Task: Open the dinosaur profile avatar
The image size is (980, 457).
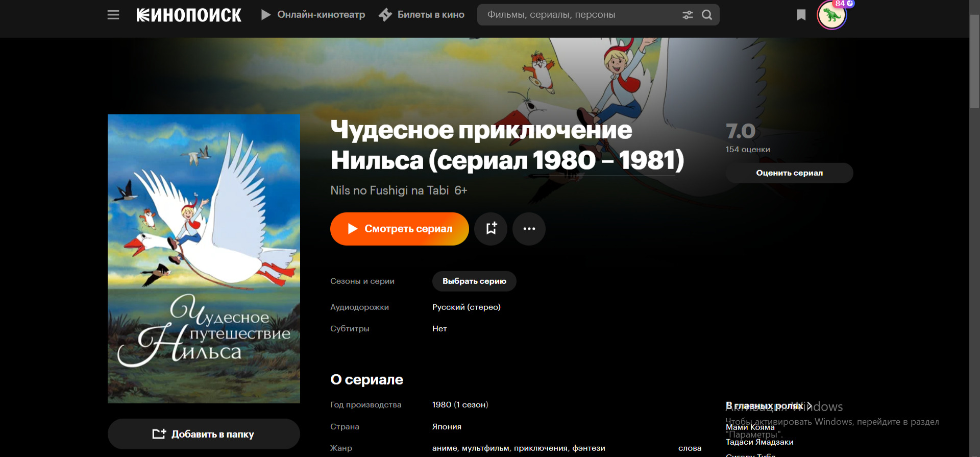Action: [x=832, y=15]
